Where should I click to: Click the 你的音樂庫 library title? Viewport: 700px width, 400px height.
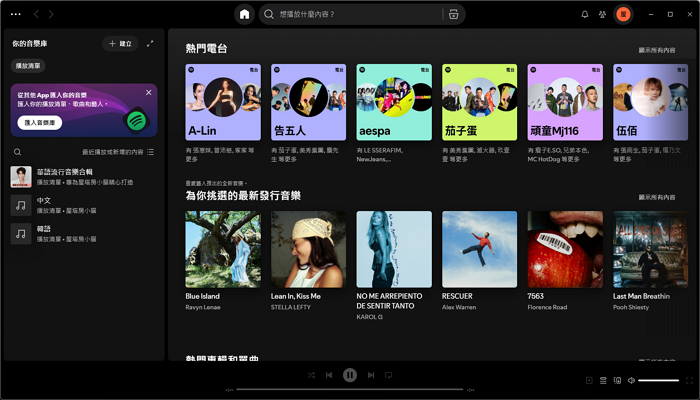tap(30, 44)
